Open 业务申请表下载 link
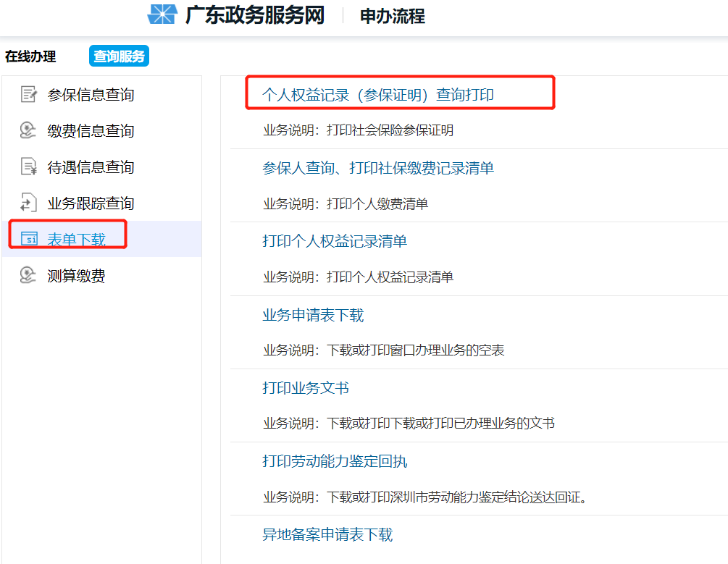 tap(313, 315)
